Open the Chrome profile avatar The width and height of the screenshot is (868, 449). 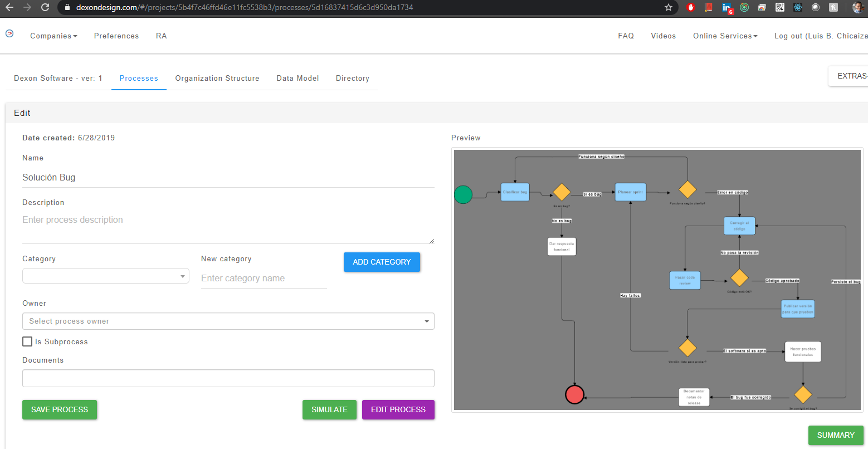point(858,7)
